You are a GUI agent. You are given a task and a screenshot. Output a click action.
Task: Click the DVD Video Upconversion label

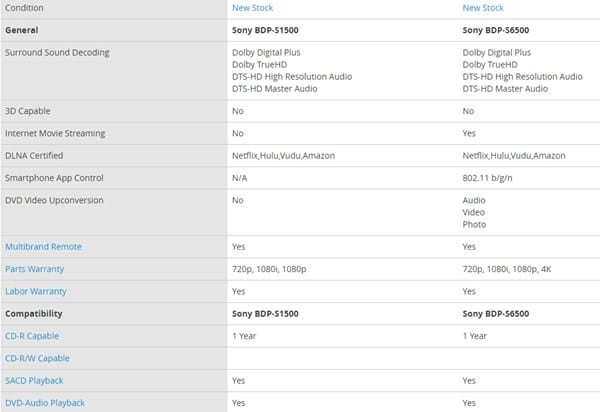[53, 200]
